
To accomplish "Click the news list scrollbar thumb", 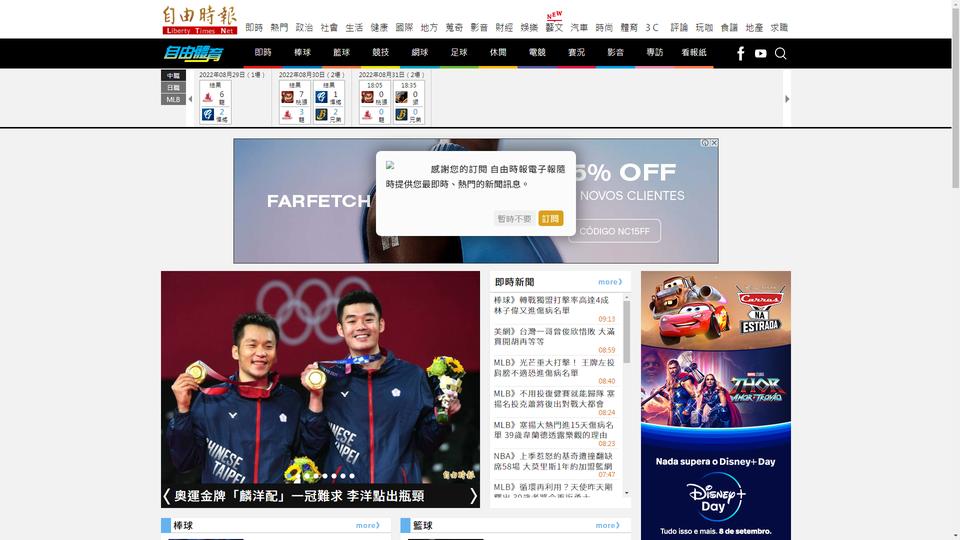I will pos(626,331).
